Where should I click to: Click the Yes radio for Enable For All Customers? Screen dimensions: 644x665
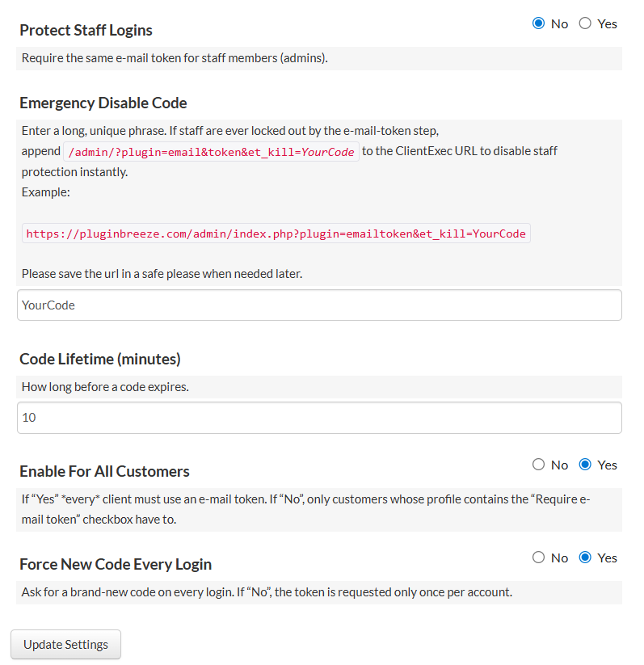click(x=586, y=465)
